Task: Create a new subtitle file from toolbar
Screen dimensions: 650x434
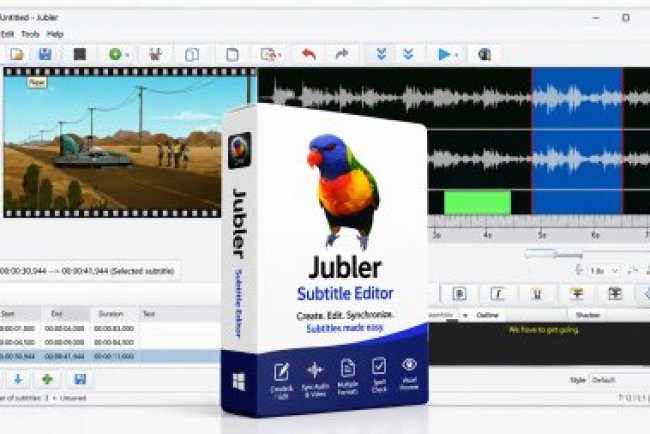Action: (17, 54)
